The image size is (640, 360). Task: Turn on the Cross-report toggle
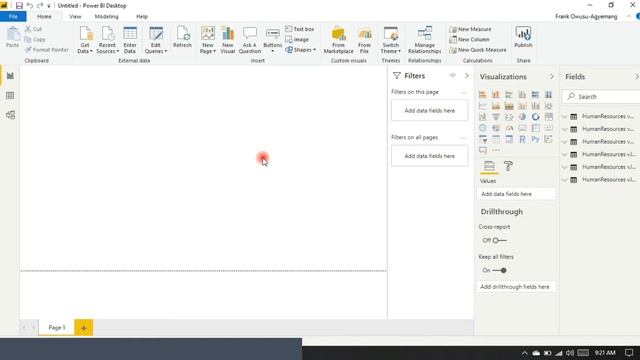(x=499, y=240)
